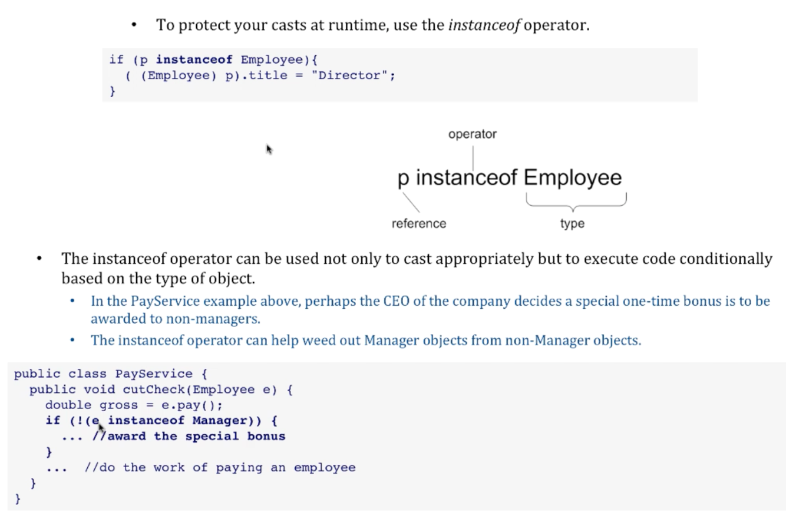This screenshot has height=532, width=786.
Task: Click blue bullet starting 'In the PayService example above'
Action: tap(430, 310)
